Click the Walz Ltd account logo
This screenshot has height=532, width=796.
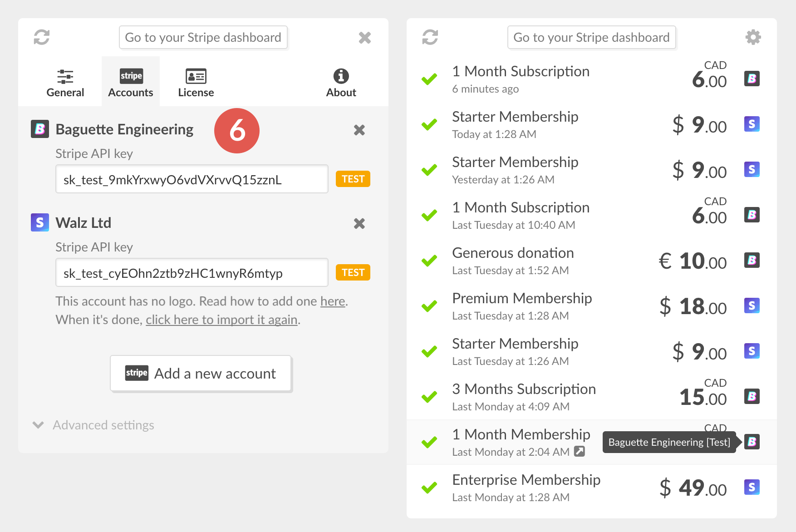click(x=40, y=222)
